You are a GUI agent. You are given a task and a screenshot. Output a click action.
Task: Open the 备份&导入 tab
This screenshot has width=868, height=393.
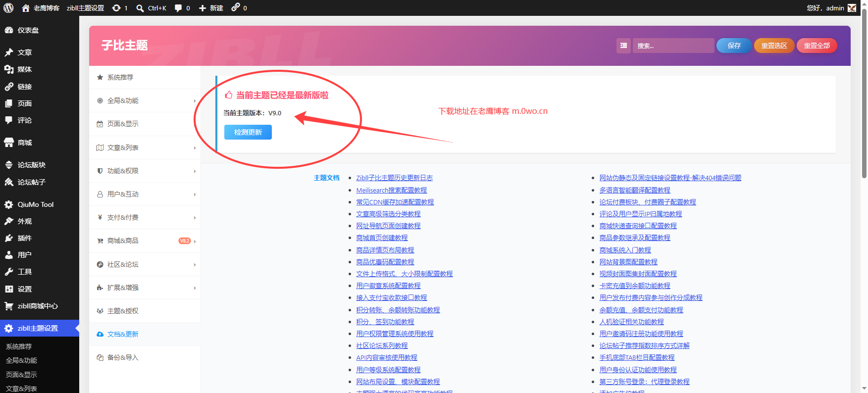[x=145, y=357]
